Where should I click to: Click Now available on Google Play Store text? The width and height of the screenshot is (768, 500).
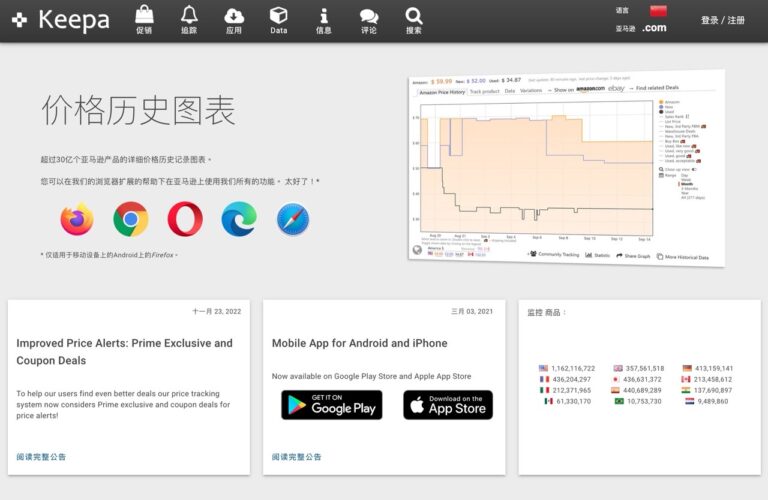pyautogui.click(x=371, y=376)
